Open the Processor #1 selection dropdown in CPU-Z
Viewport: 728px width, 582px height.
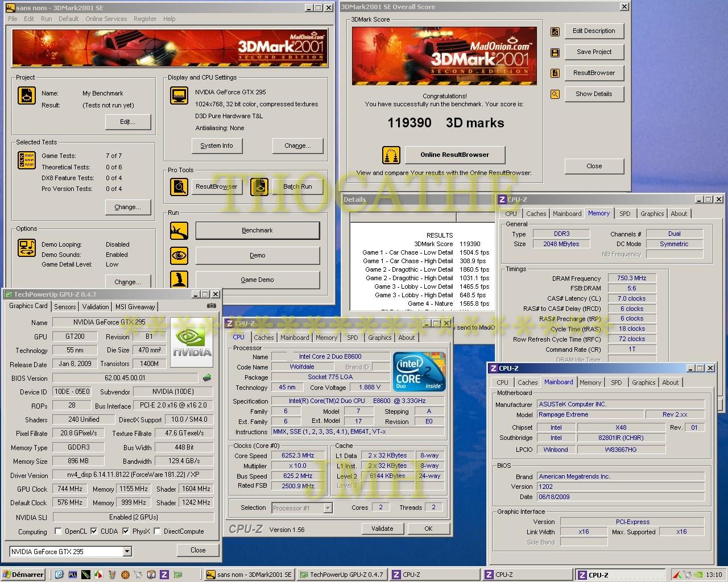point(328,508)
